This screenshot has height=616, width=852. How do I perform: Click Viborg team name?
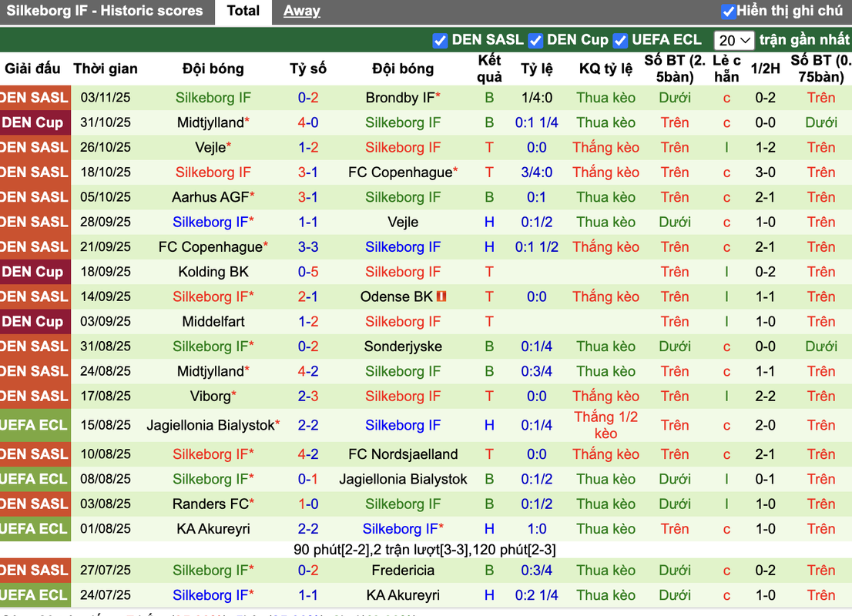tap(213, 397)
